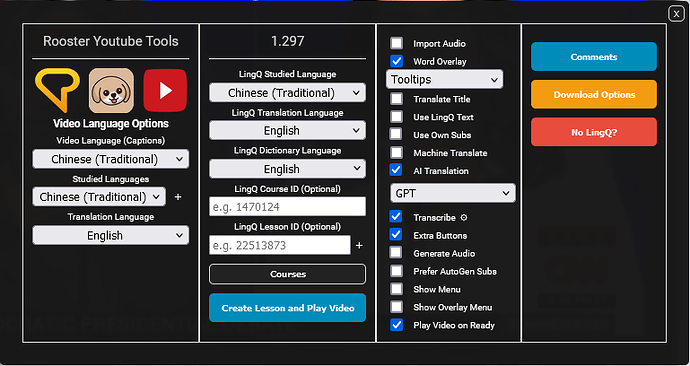This screenshot has height=366, width=690.
Task: Toggle the Machine Translate checkbox
Action: 396,153
